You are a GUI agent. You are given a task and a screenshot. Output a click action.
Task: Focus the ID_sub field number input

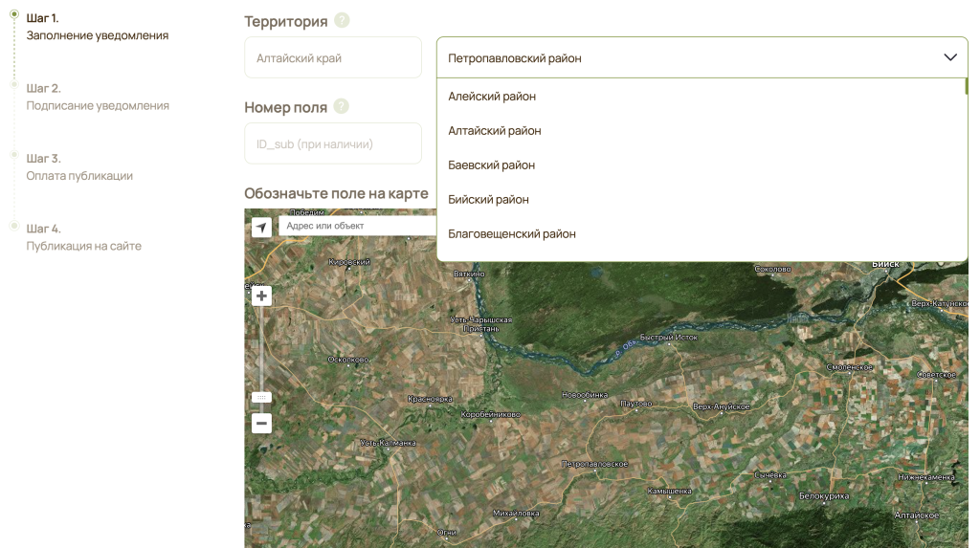pyautogui.click(x=333, y=143)
